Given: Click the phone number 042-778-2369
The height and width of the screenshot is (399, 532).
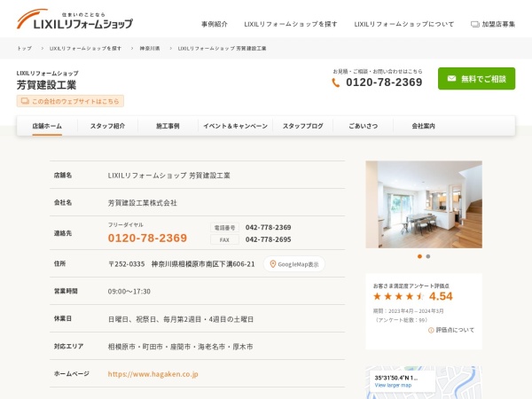Looking at the screenshot, I should 269,227.
